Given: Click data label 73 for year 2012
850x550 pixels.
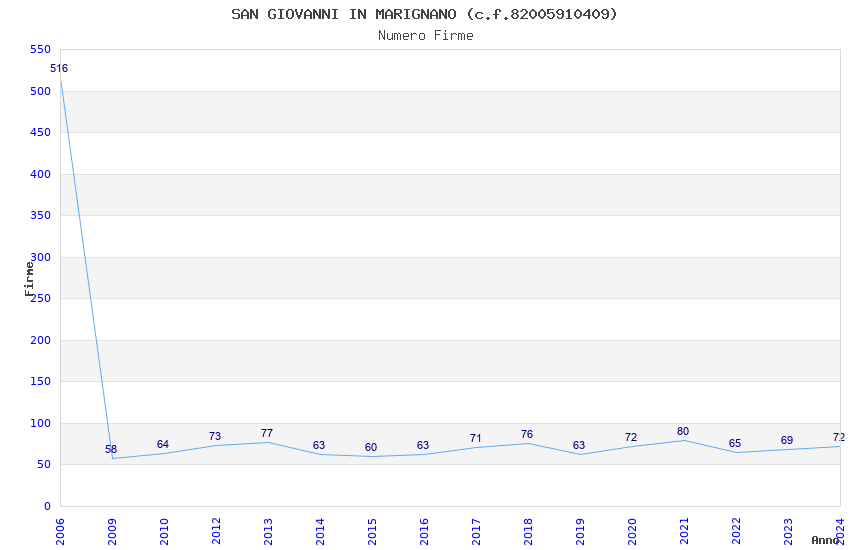Looking at the screenshot, I should click(215, 436).
